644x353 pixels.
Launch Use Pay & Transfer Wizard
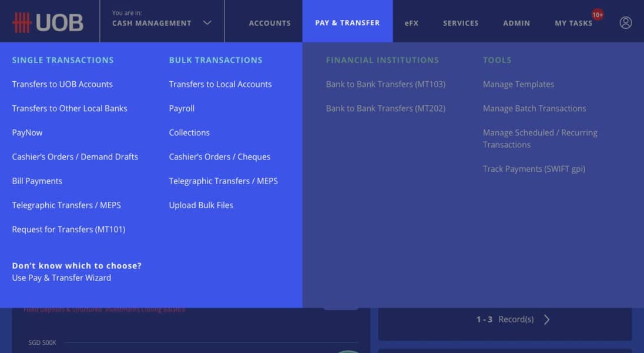[61, 278]
